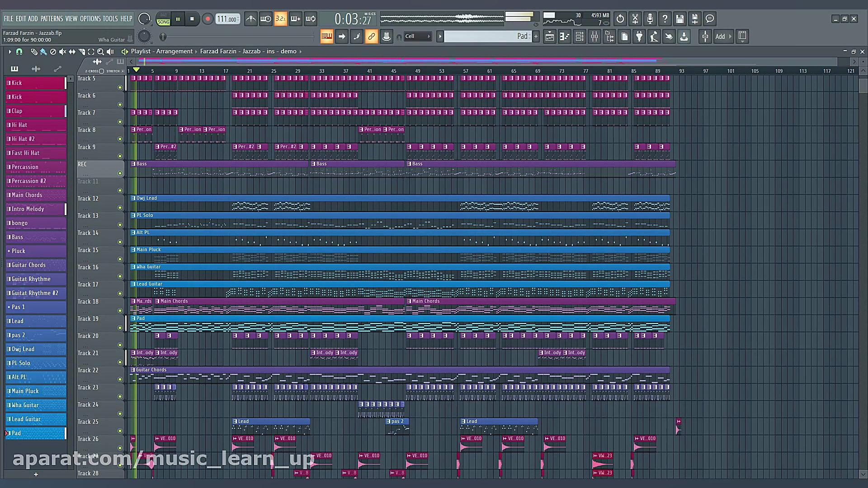
Task: Switch playback to SONG mode
Action: [x=164, y=22]
